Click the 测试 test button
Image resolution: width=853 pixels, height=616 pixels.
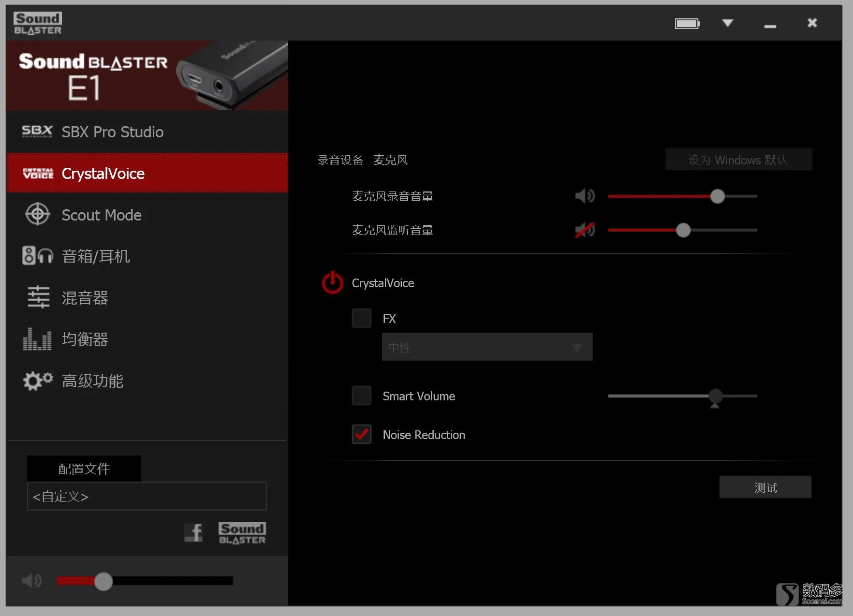pos(765,487)
